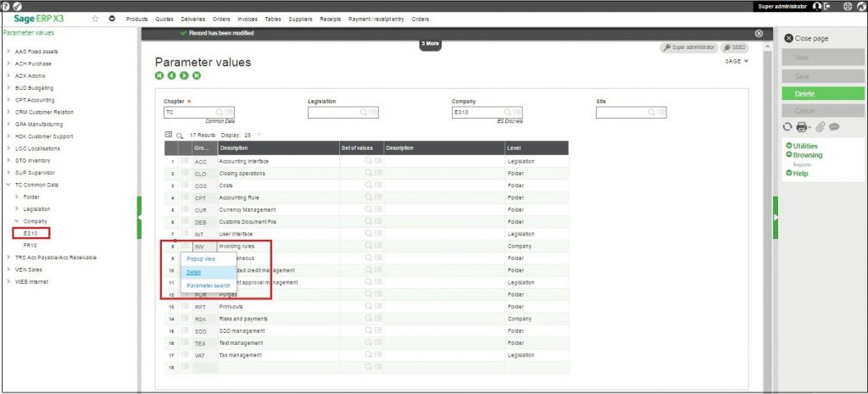Go to the home icon
This screenshot has height=394, width=868.
pyautogui.click(x=861, y=6)
